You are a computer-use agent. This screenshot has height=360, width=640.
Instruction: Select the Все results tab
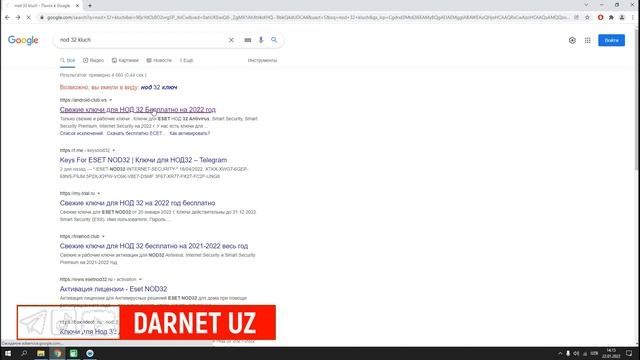68,60
